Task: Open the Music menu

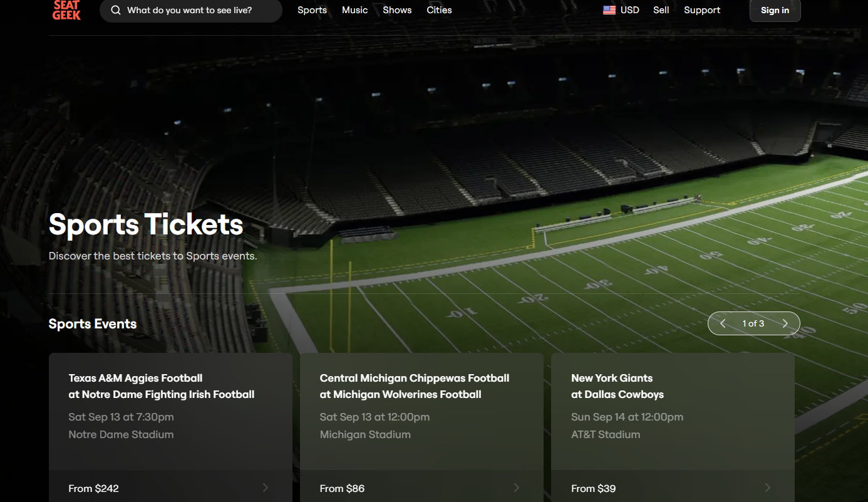Action: point(355,10)
